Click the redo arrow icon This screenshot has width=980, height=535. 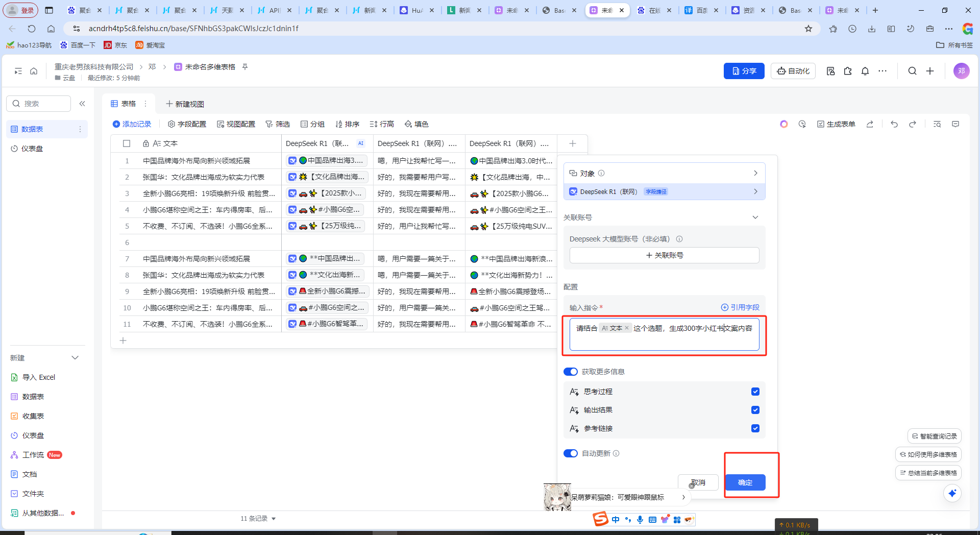click(913, 124)
